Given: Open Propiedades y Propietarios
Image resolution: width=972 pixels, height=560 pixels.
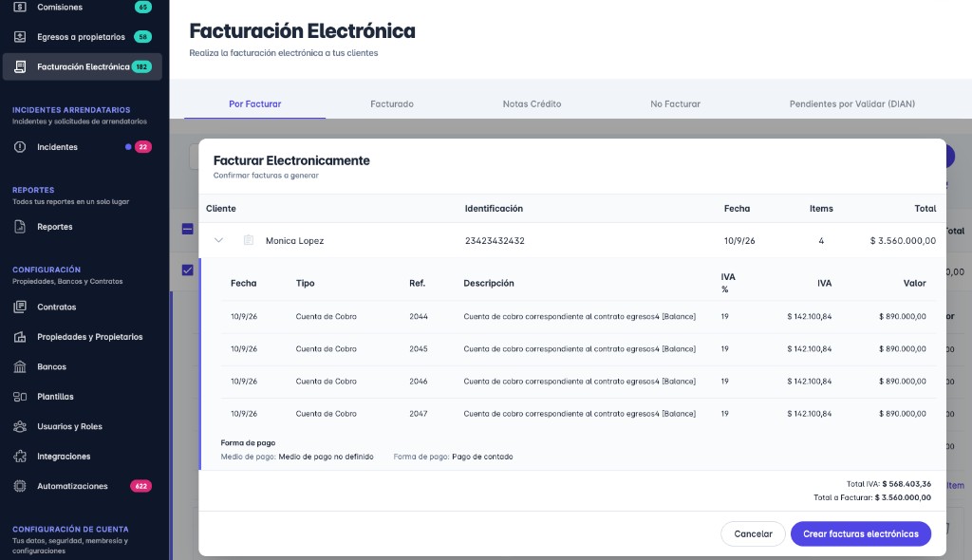Looking at the screenshot, I should pyautogui.click(x=82, y=337).
